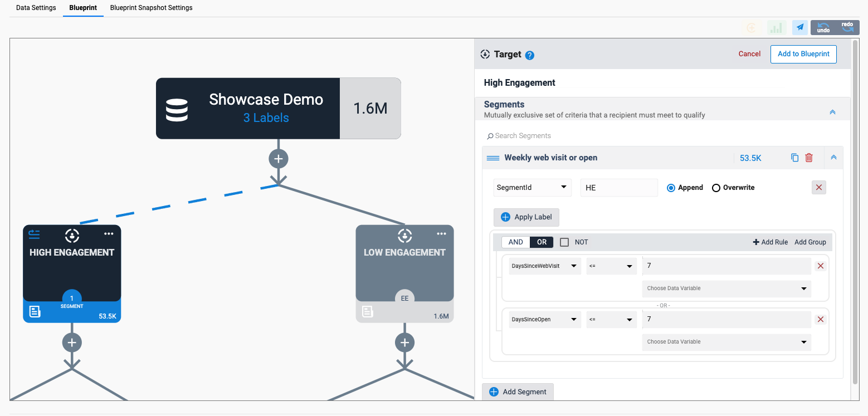Remove the DaysSinceWebVisit rule
868x416 pixels.
click(x=820, y=266)
